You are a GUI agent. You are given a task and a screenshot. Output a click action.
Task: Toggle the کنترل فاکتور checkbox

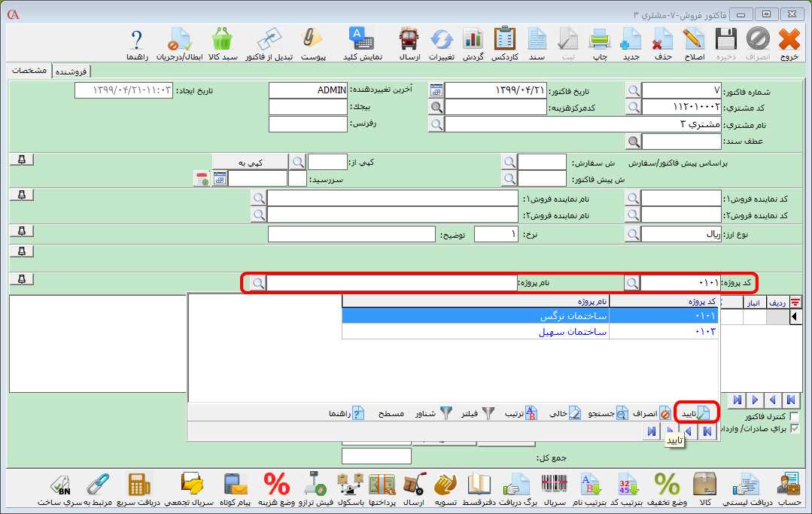[x=794, y=416]
